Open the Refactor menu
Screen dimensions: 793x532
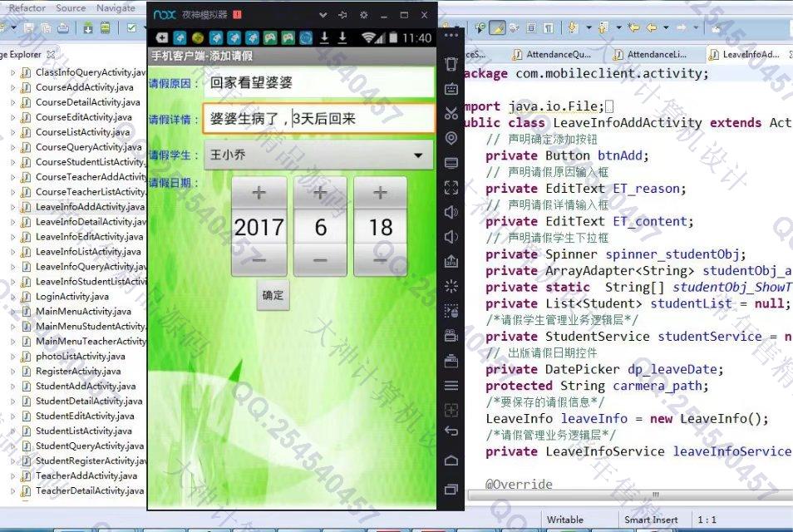27,8
